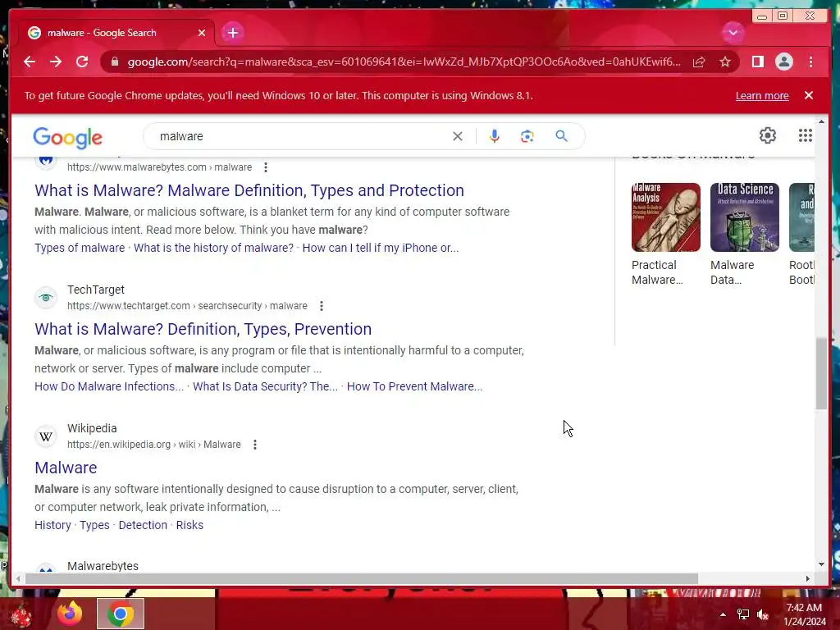Viewport: 840px width, 630px height.
Task: Click the horizontal scrollbar thumb
Action: pos(362,578)
